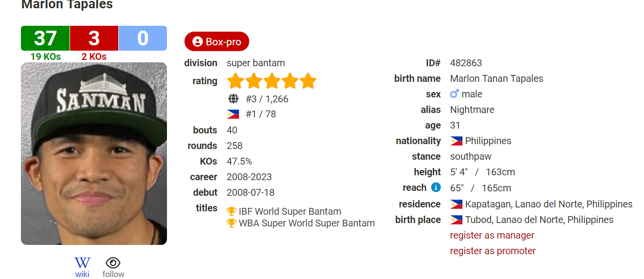Click the IBF World Super Bantam trophy icon
Image resolution: width=644 pixels, height=279 pixels.
click(231, 211)
